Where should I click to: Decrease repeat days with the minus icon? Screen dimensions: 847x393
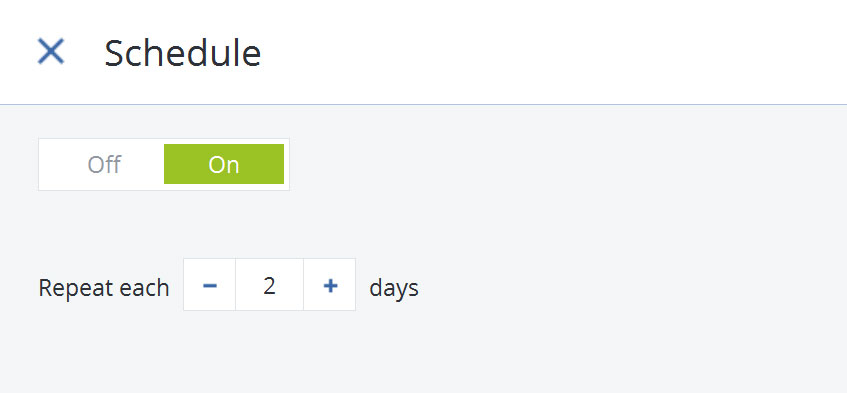click(x=210, y=284)
